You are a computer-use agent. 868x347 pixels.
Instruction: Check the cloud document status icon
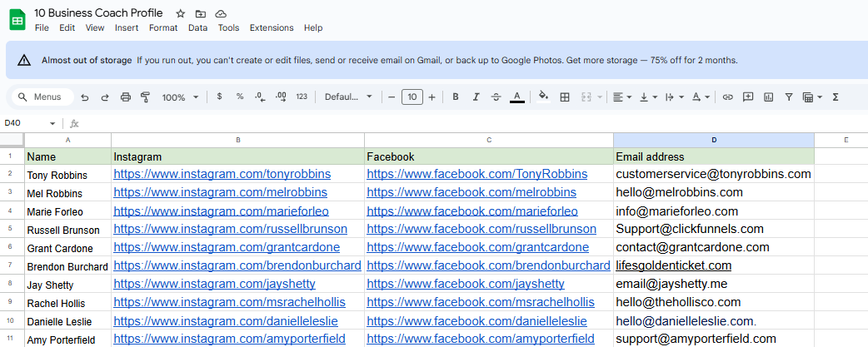point(220,14)
